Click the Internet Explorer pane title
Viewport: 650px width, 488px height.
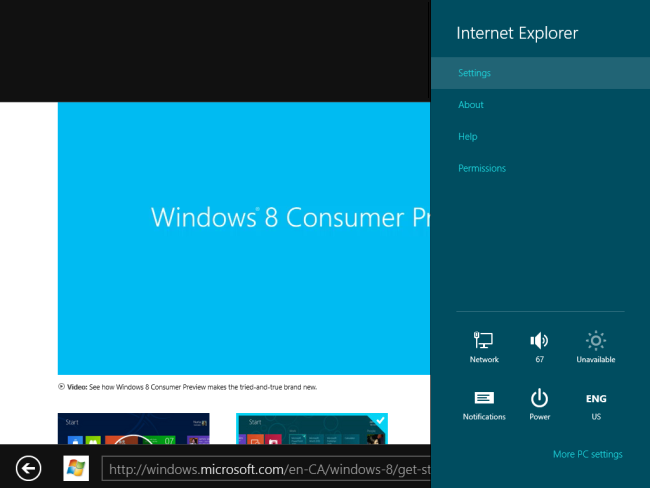[x=517, y=33]
